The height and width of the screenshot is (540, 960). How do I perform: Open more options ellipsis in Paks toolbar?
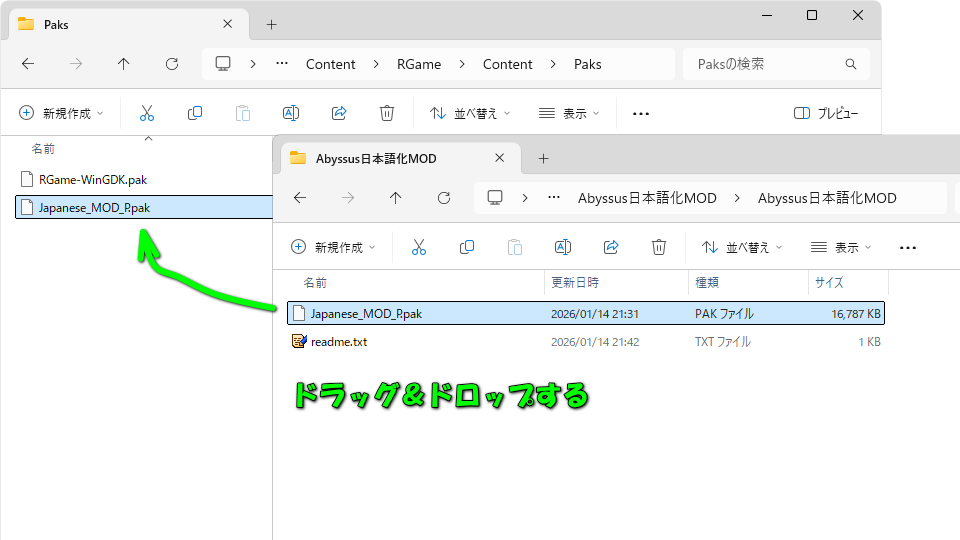point(640,113)
